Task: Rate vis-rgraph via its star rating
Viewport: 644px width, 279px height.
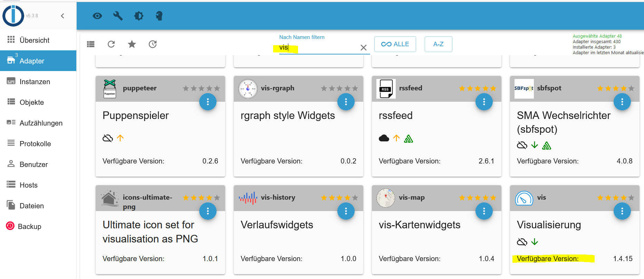Action: point(339,88)
